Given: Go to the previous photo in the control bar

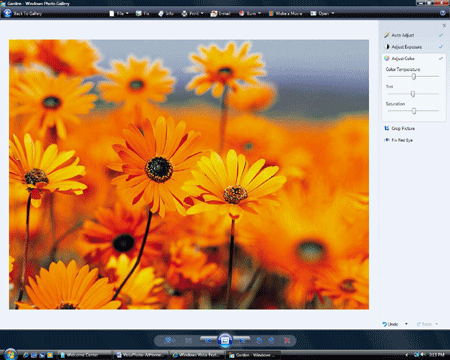Looking at the screenshot, I should (208, 340).
